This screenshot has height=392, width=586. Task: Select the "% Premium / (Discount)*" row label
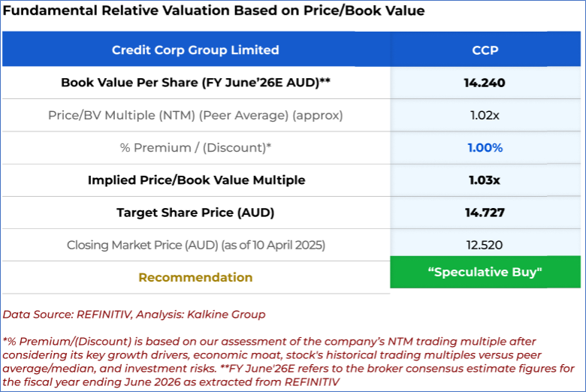pyautogui.click(x=195, y=148)
